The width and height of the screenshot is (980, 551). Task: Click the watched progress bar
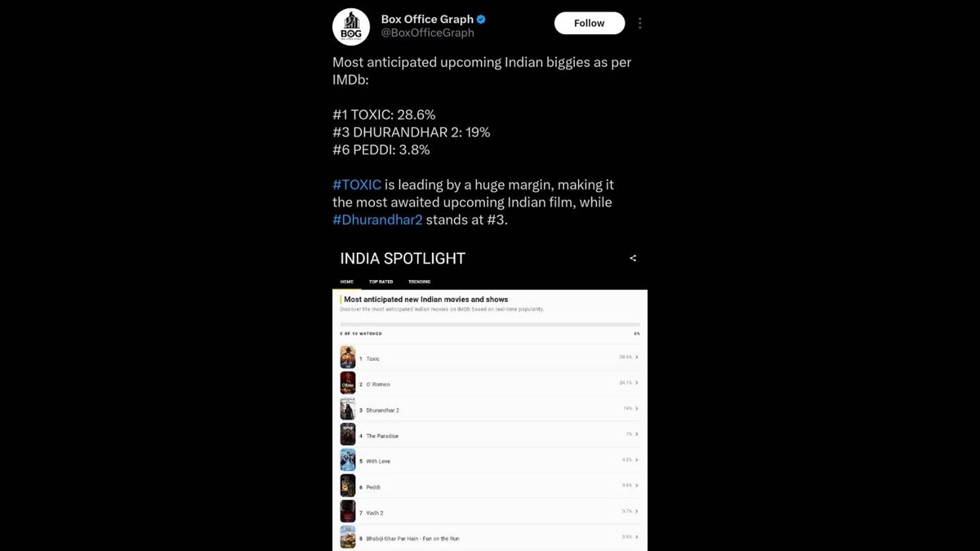click(x=490, y=324)
